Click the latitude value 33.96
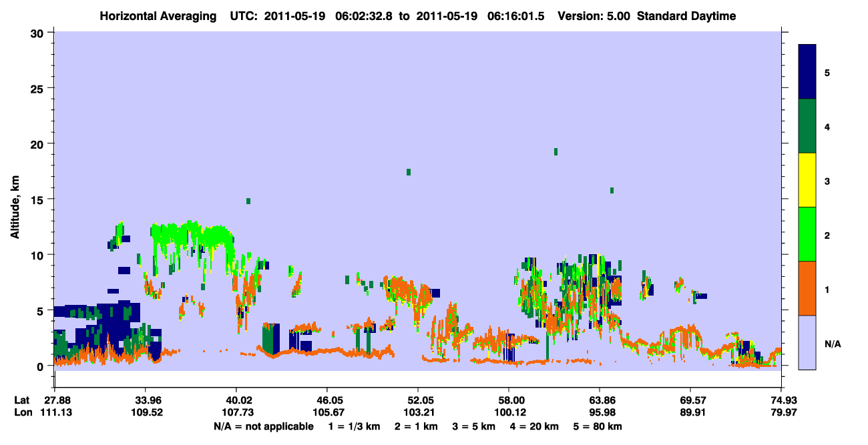 146,400
